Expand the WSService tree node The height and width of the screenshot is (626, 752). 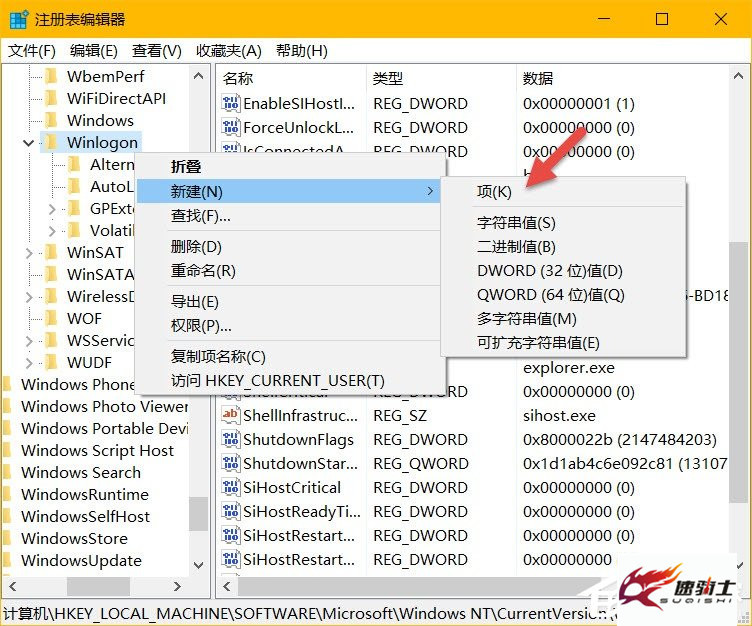pyautogui.click(x=28, y=340)
